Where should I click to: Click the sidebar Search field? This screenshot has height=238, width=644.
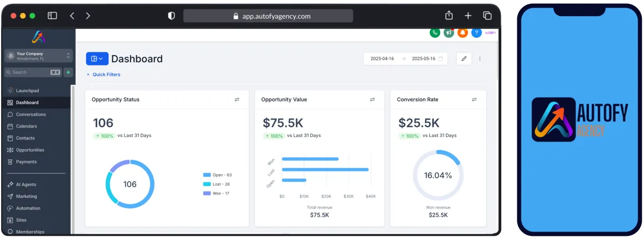pos(33,72)
